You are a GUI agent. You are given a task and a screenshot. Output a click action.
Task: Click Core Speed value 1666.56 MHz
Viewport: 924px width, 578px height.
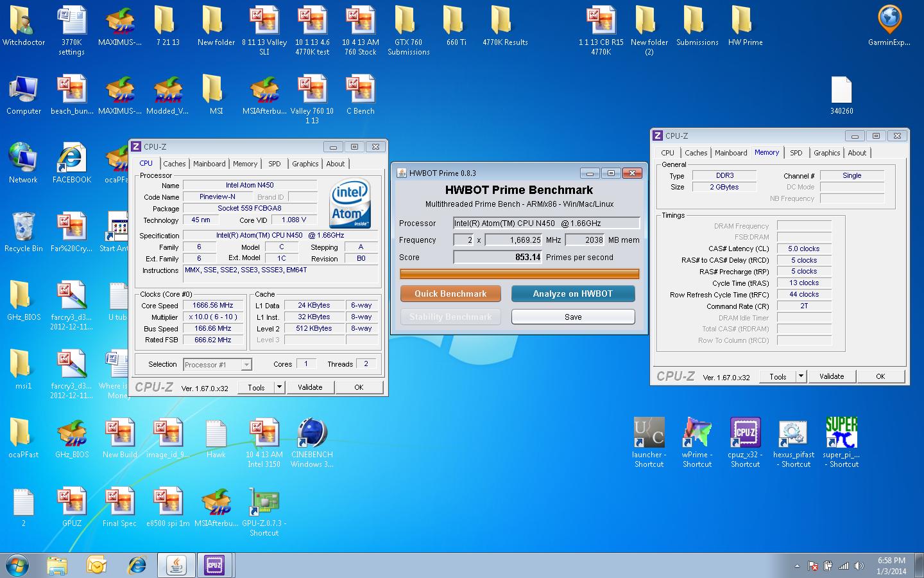213,306
